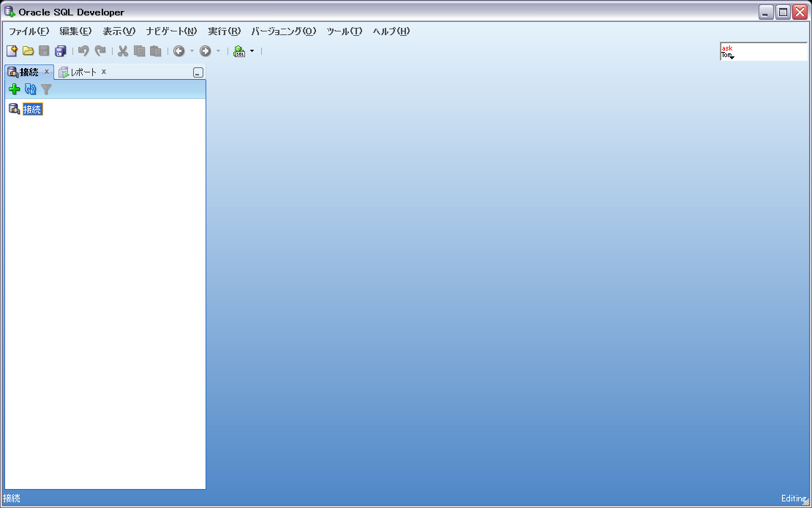The height and width of the screenshot is (508, 812).
Task: Click the Back navigation arrow icon
Action: (179, 51)
